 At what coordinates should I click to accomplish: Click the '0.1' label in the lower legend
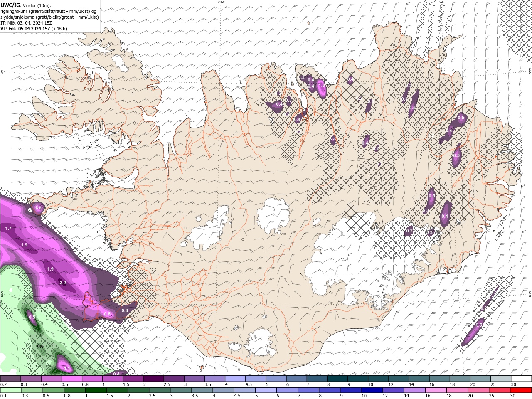tap(3, 396)
